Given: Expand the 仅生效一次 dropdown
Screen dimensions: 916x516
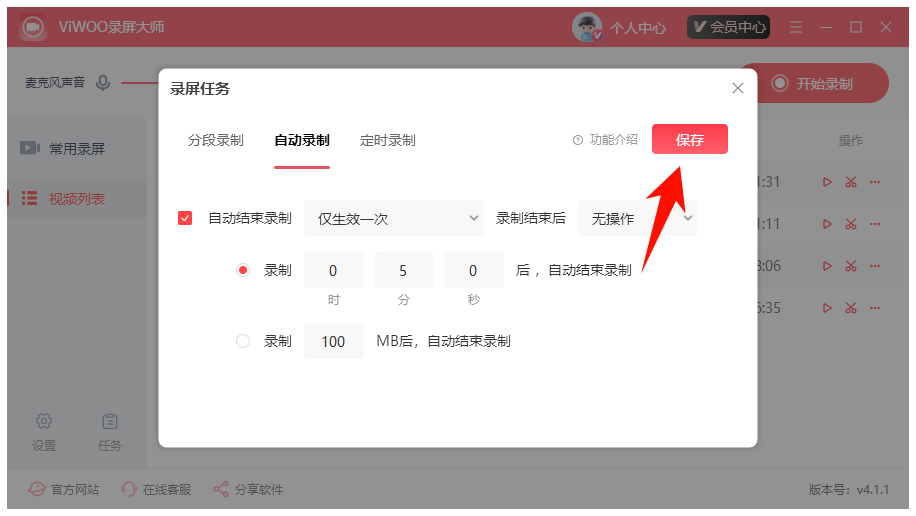Looking at the screenshot, I should click(x=394, y=219).
